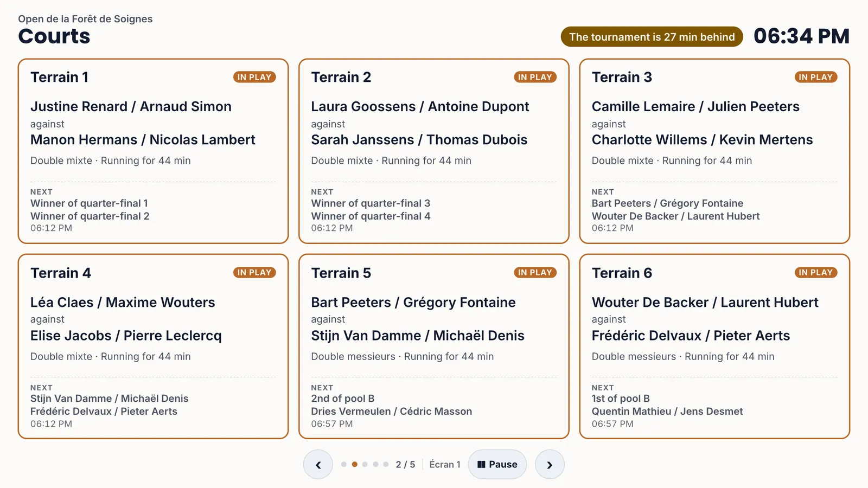Viewport: 868px width, 488px height.
Task: Click the Terrain 2 IN PLAY badge
Action: (535, 77)
